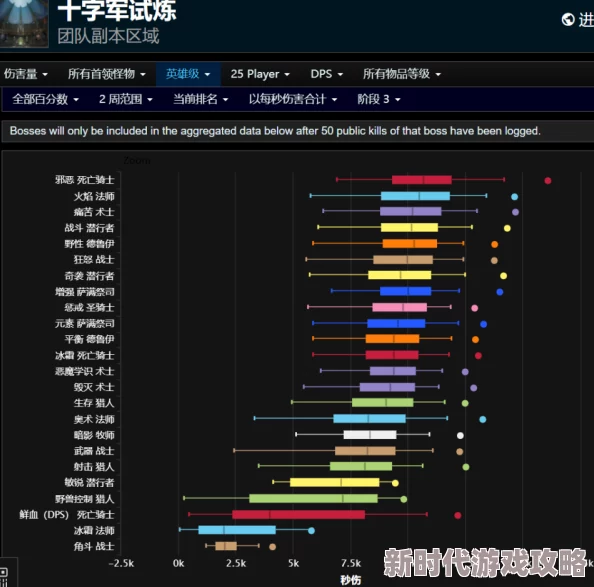Open the 伤害量 metric dropdown
This screenshot has height=587, width=594.
tap(26, 74)
